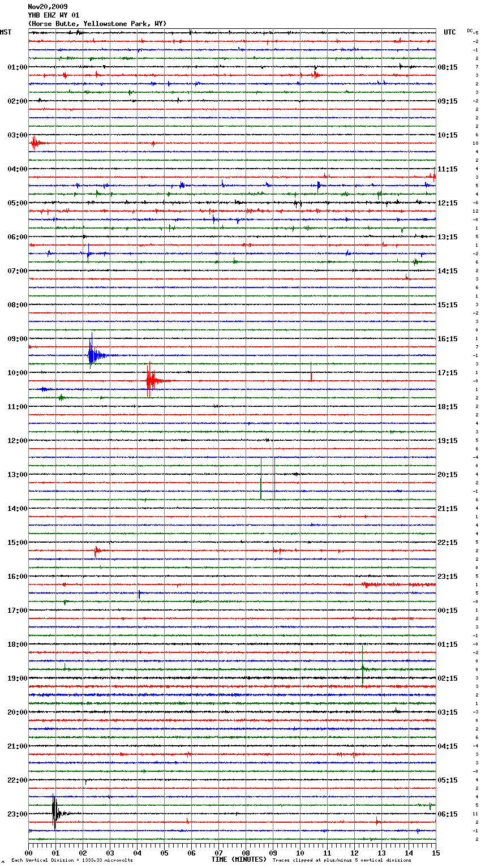Select the "01:00" MST time label
The image size is (481, 868).
pos(18,67)
